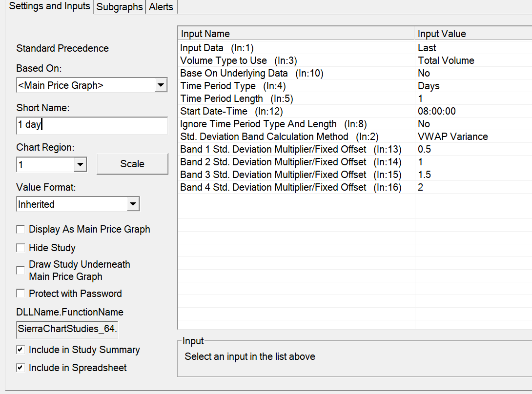Enable Protect with Password option
The width and height of the screenshot is (532, 394).
pyautogui.click(x=20, y=294)
